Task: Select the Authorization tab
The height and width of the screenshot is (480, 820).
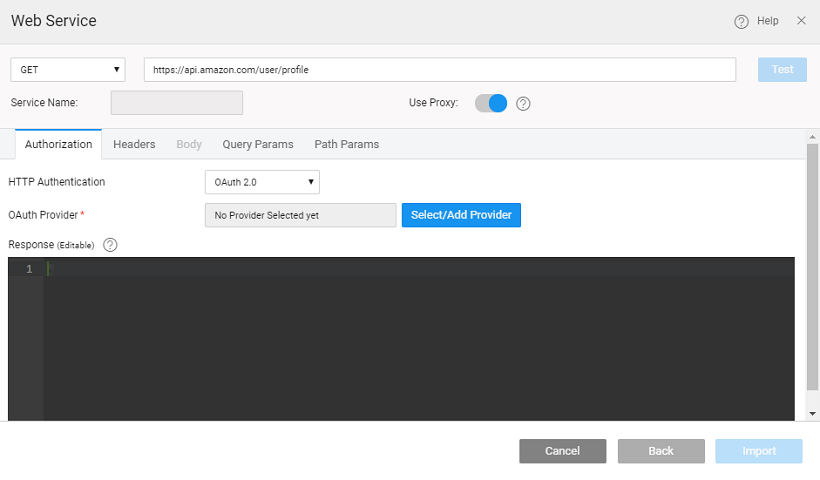Action: click(x=58, y=144)
